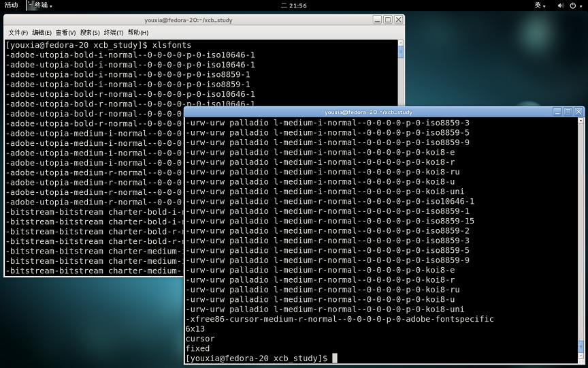This screenshot has height=368, width=588.
Task: Click the front terminal's scroll down arrow
Action: point(581,356)
